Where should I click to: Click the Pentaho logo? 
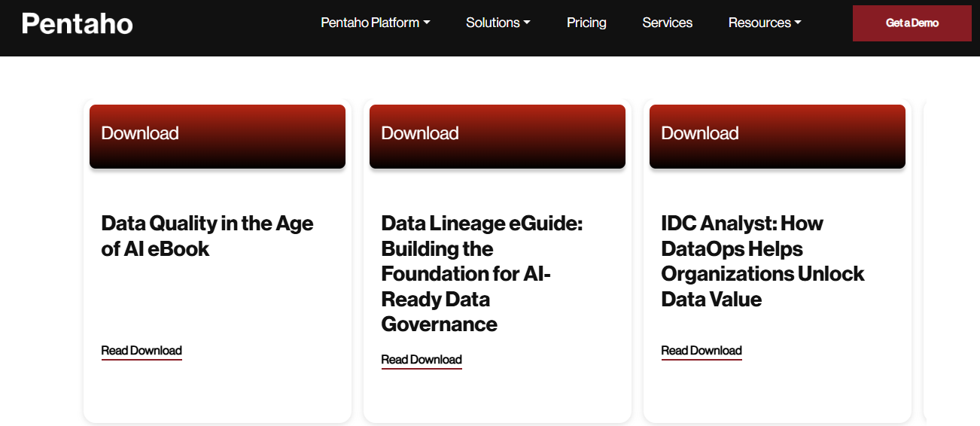pos(78,23)
